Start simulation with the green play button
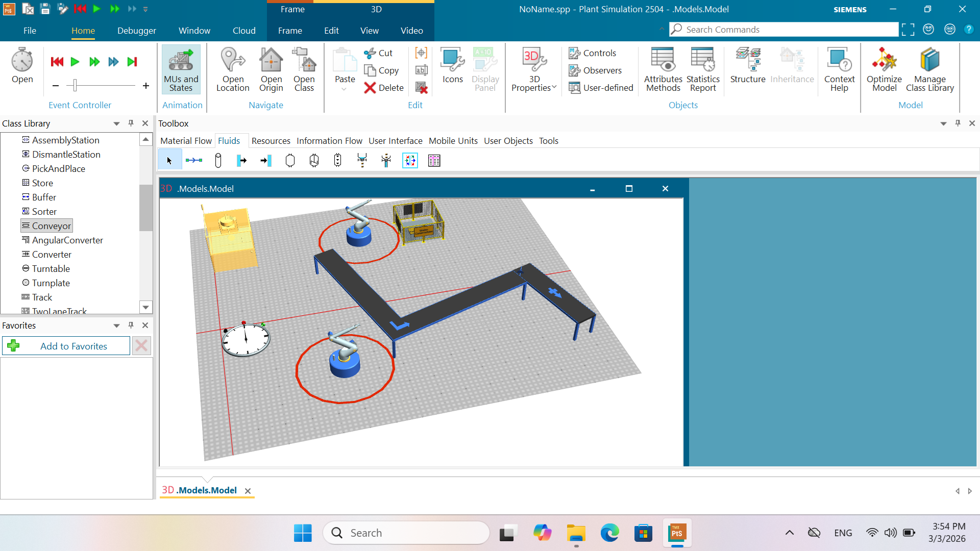This screenshot has height=551, width=980. pyautogui.click(x=75, y=62)
